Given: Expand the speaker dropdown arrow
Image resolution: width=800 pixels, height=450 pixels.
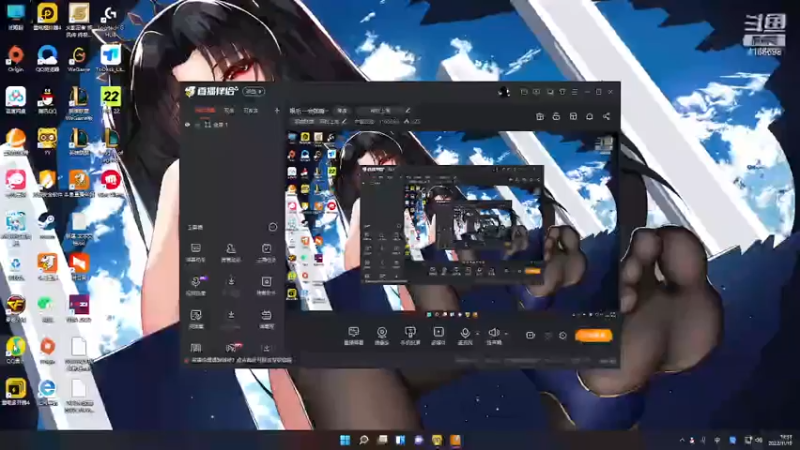Looking at the screenshot, I should tap(506, 334).
